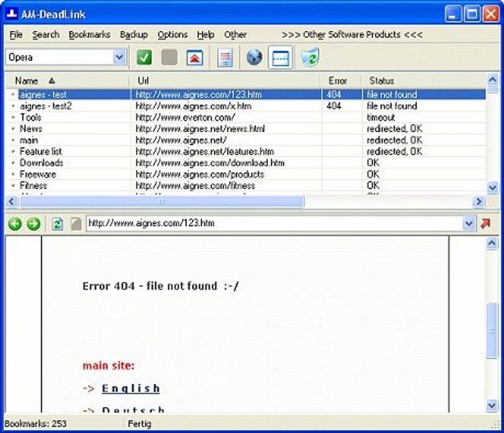The image size is (504, 433).
Task: Open the Other menu
Action: tap(235, 34)
